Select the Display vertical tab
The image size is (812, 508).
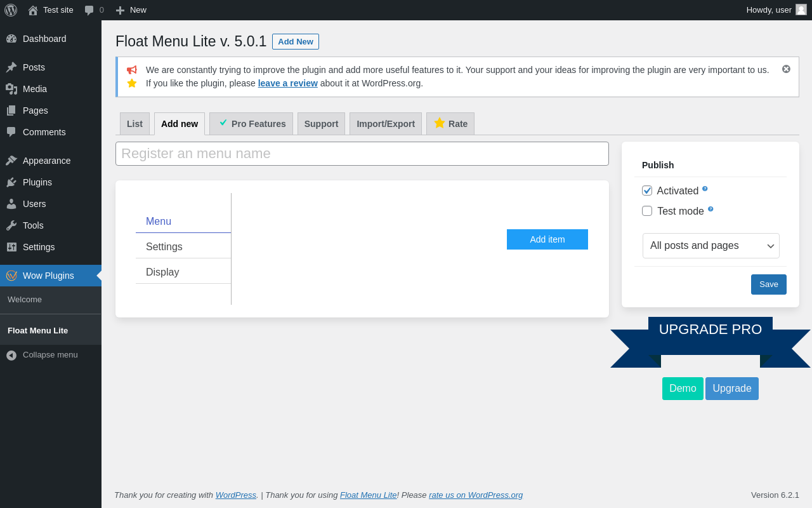pos(183,272)
